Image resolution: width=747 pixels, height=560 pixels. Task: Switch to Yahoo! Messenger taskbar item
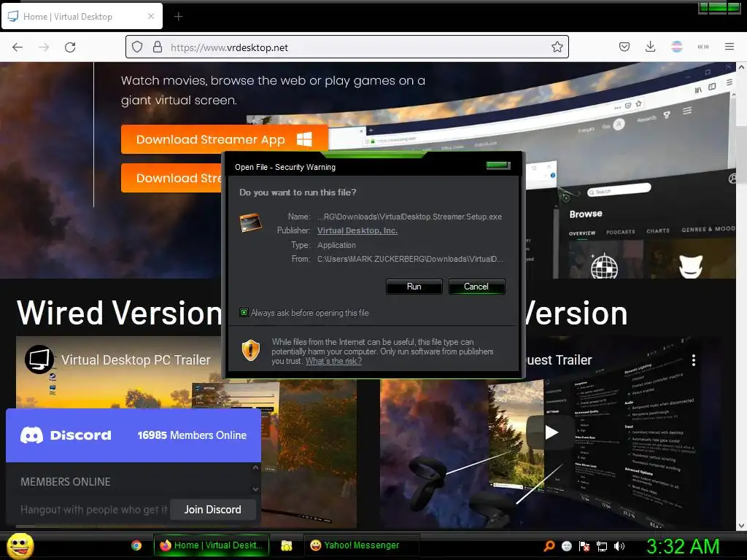pos(361,545)
